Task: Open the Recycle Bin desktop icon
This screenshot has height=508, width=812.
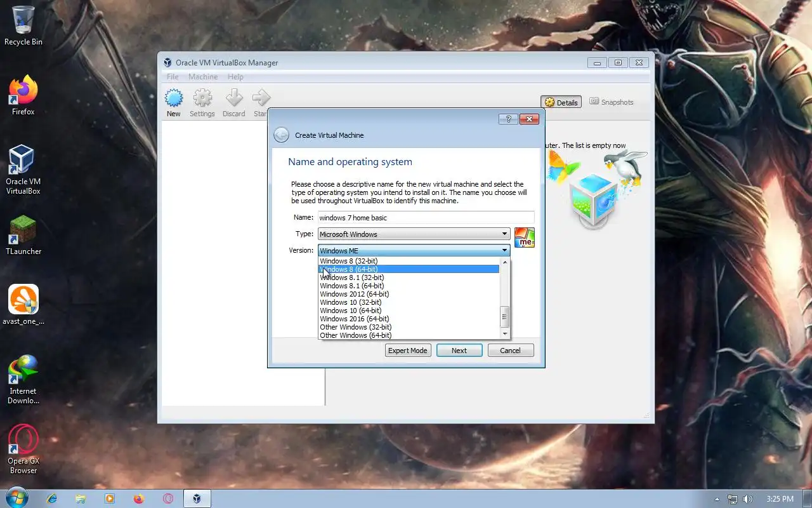Action: pos(23,26)
